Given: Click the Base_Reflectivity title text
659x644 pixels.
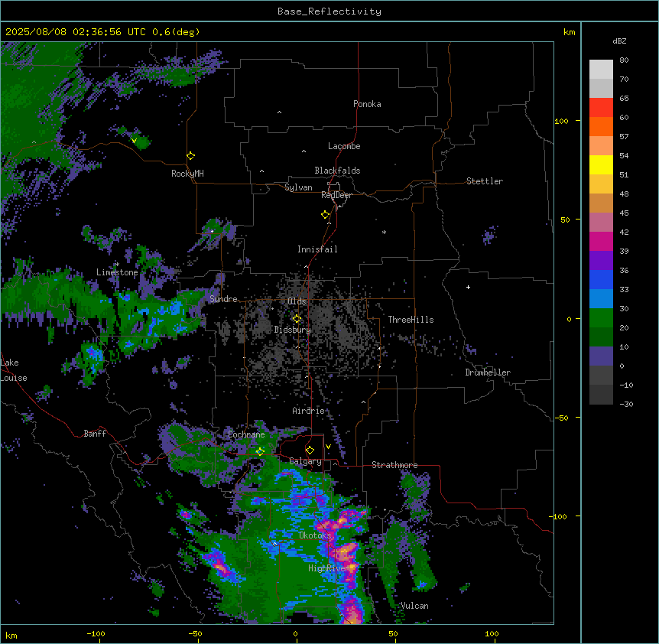Looking at the screenshot, I should pos(329,11).
